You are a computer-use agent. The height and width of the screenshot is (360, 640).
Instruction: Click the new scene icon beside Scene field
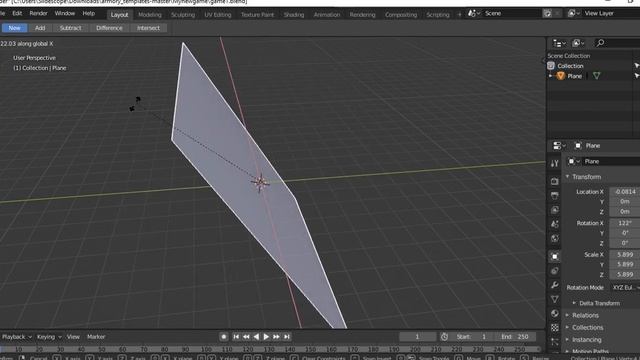547,13
